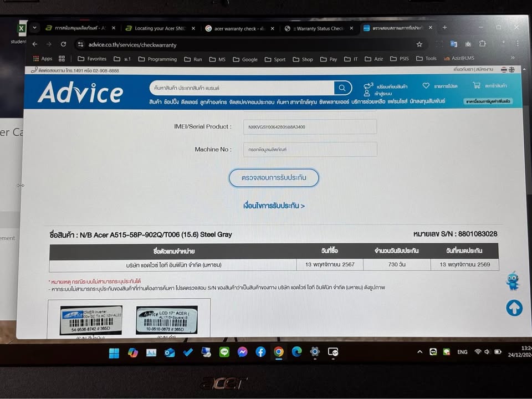Click the LCD 17" ACER sticker image
532x399 pixels.
(167, 320)
